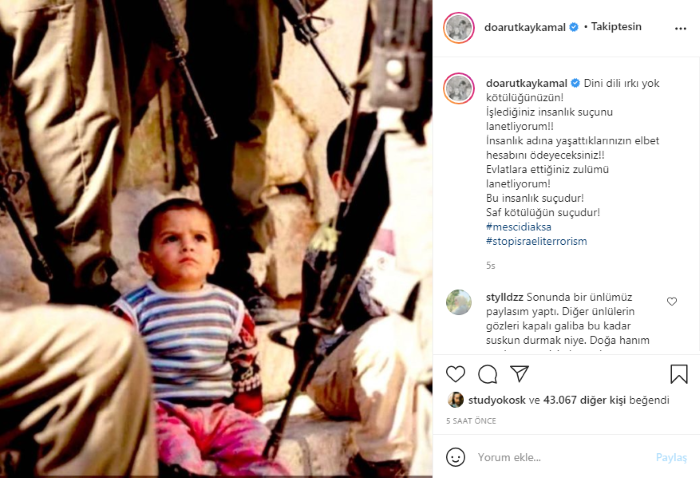Like the post with the heart icon

click(455, 374)
